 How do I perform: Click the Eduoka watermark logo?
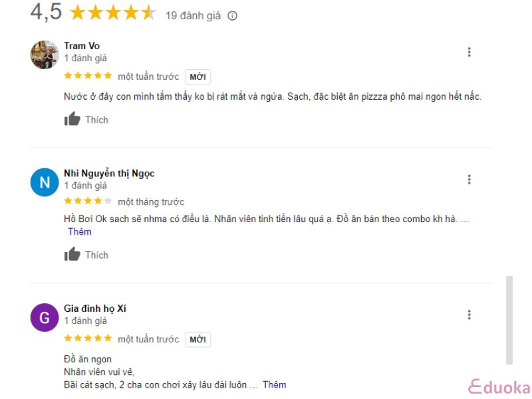point(499,388)
